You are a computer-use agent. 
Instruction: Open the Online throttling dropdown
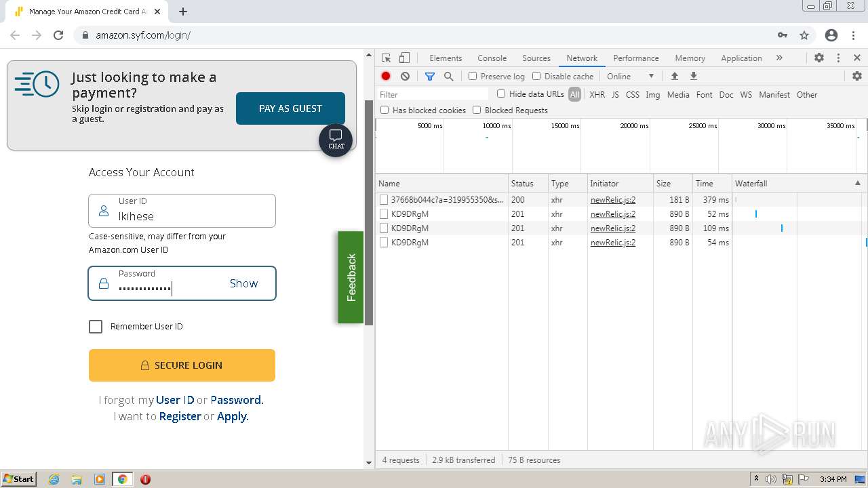(x=631, y=77)
